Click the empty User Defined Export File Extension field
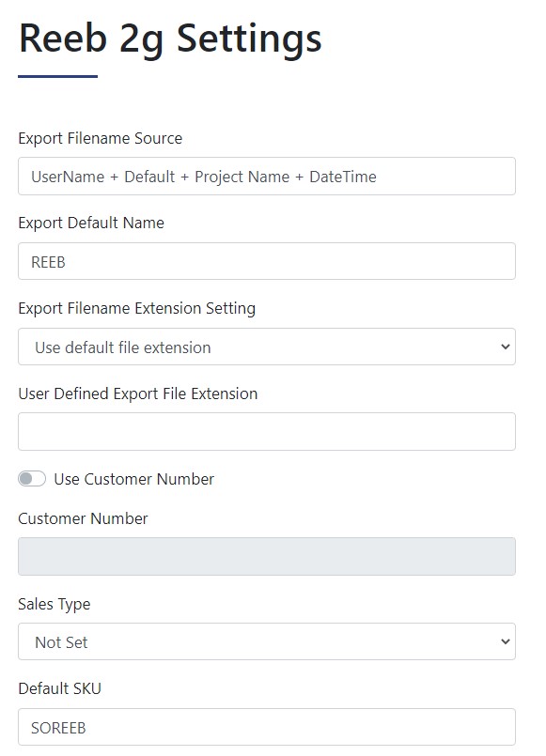 pyautogui.click(x=267, y=431)
